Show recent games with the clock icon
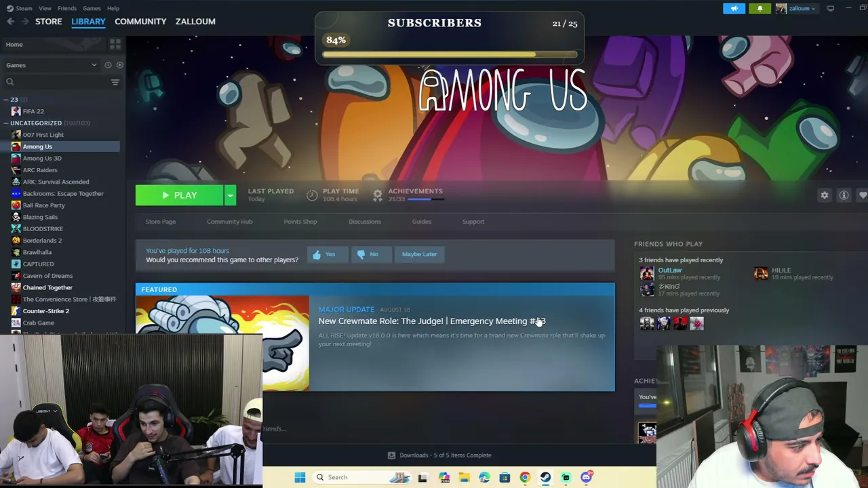 [x=108, y=65]
